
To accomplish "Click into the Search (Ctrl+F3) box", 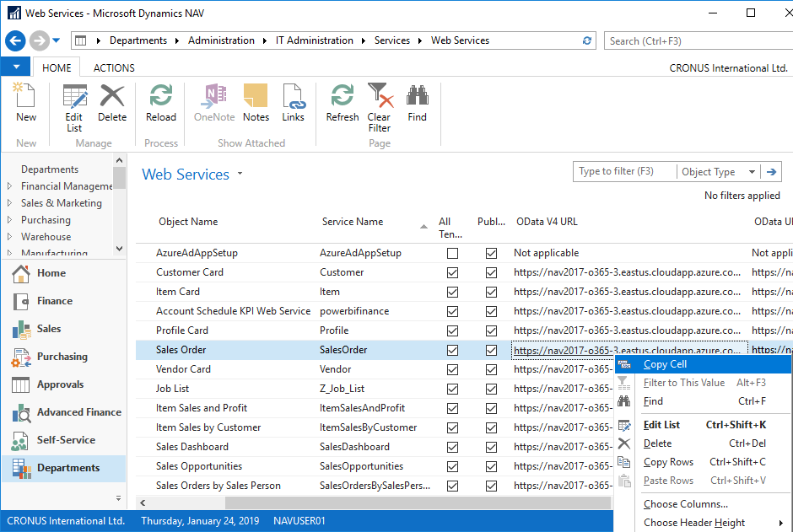I will pos(699,41).
